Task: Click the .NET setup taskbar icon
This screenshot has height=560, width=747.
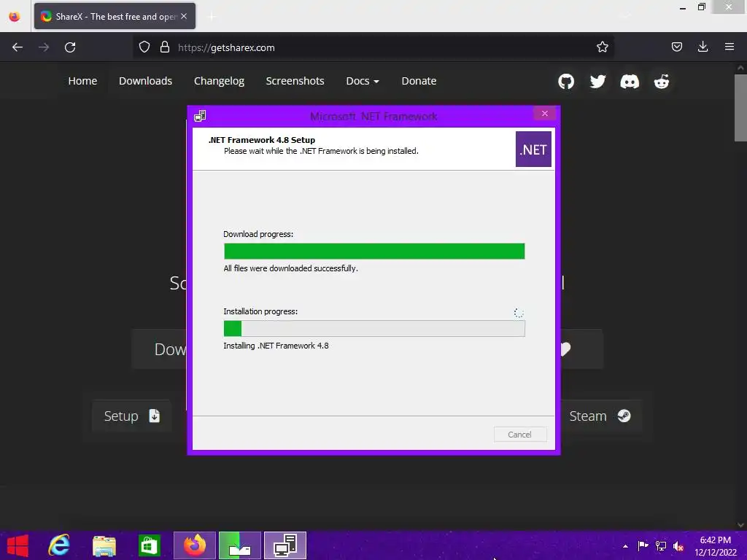Action: pyautogui.click(x=285, y=545)
